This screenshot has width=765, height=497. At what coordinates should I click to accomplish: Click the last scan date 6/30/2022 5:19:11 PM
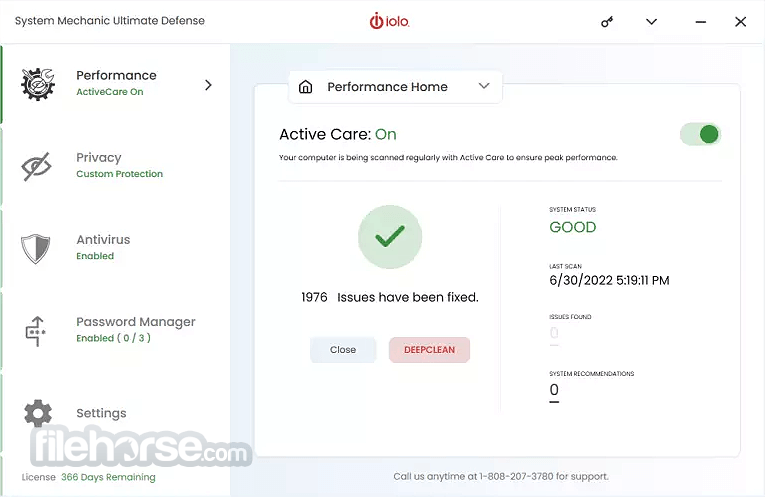pyautogui.click(x=609, y=280)
